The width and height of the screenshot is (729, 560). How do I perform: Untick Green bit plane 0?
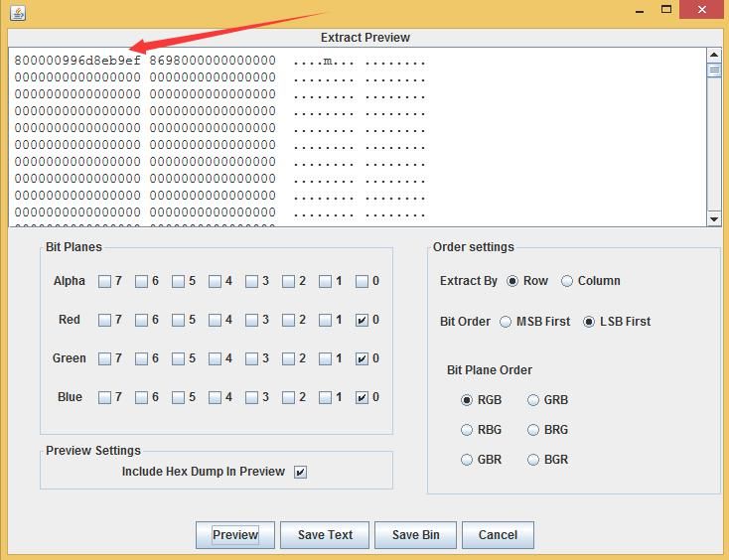pos(362,358)
